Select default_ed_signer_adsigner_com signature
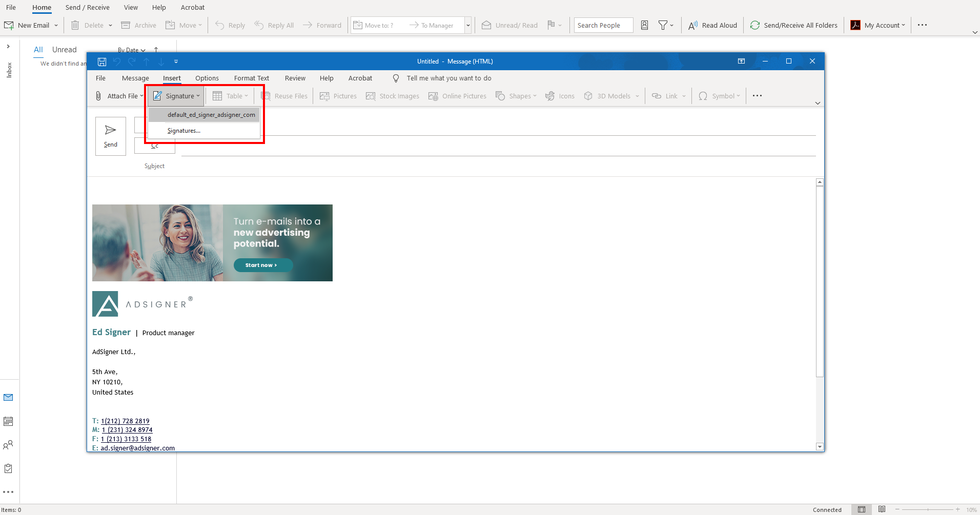The width and height of the screenshot is (980, 515). pos(205,115)
